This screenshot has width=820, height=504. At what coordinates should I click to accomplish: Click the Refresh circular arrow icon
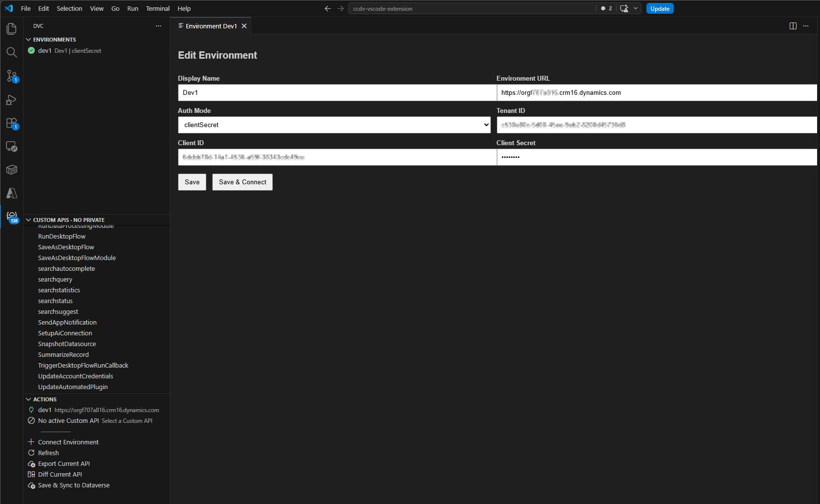[31, 453]
